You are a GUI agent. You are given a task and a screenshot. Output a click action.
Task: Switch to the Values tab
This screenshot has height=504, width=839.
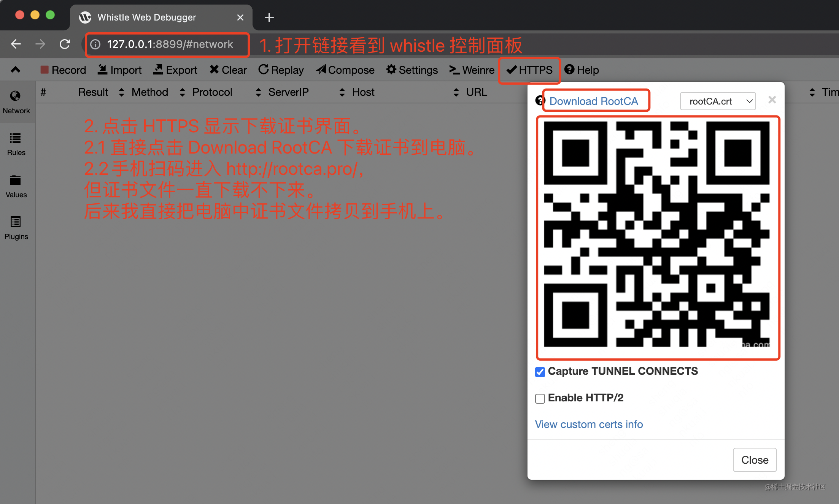click(x=16, y=186)
